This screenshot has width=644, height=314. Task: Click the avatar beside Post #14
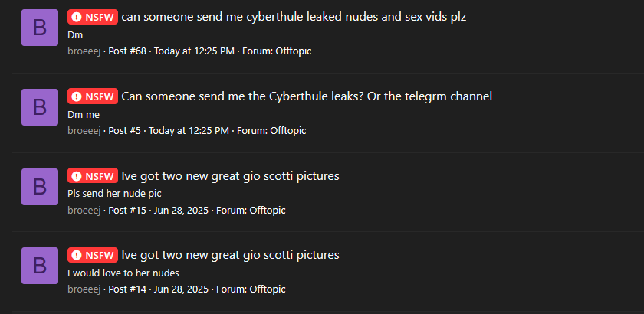(40, 266)
